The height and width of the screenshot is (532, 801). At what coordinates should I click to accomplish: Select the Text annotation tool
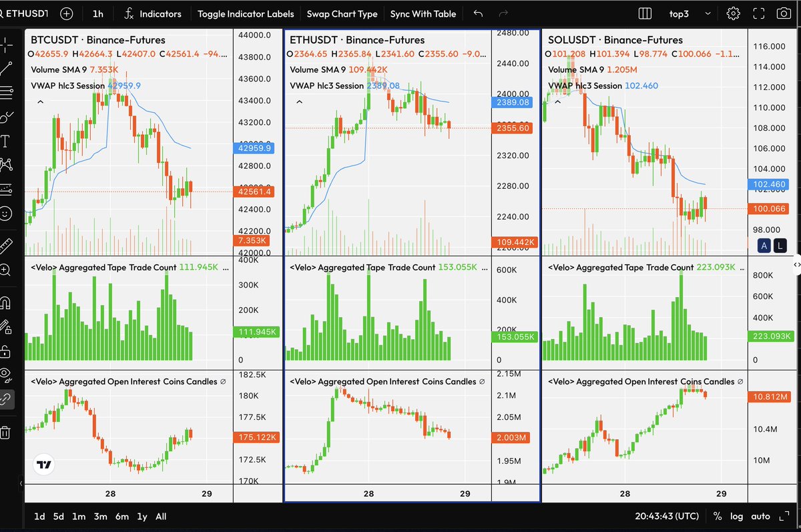pos(6,141)
